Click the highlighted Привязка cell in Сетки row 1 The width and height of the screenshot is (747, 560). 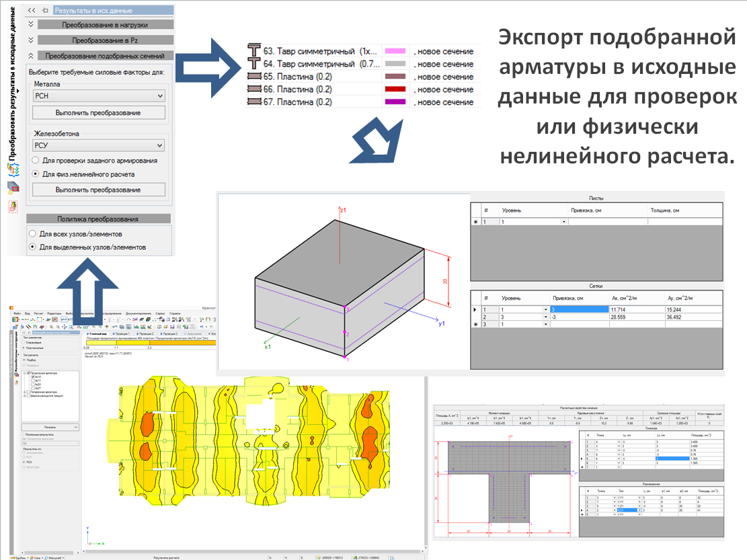[580, 309]
